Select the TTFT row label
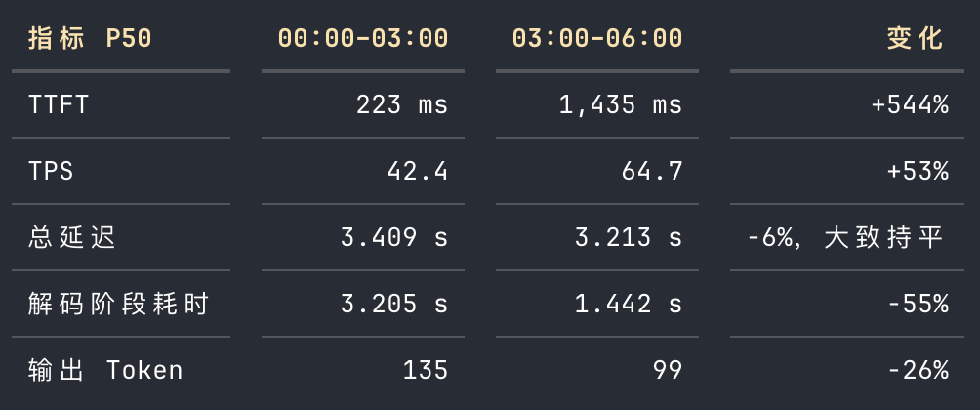The image size is (980, 410). (59, 105)
